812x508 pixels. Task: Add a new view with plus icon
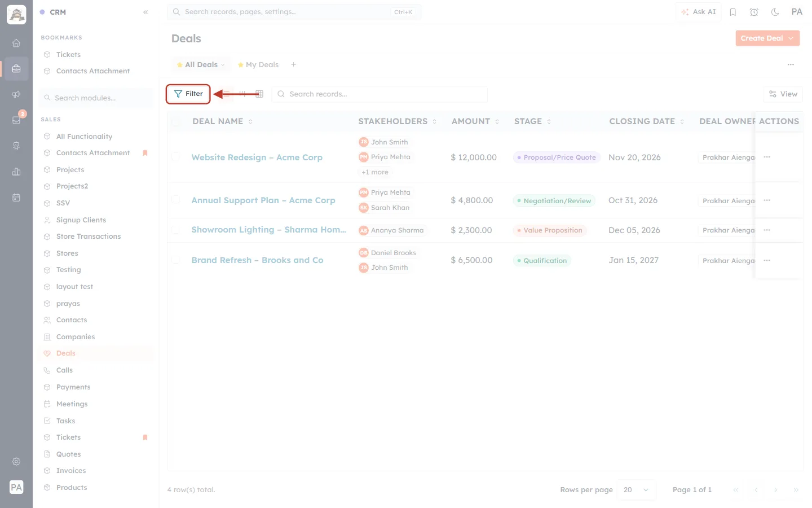(x=294, y=64)
